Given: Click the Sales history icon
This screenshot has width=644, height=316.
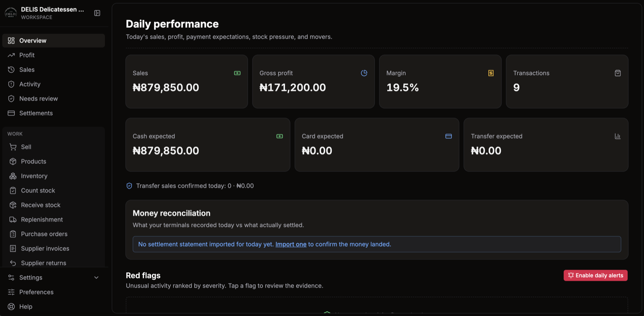Looking at the screenshot, I should [x=11, y=70].
